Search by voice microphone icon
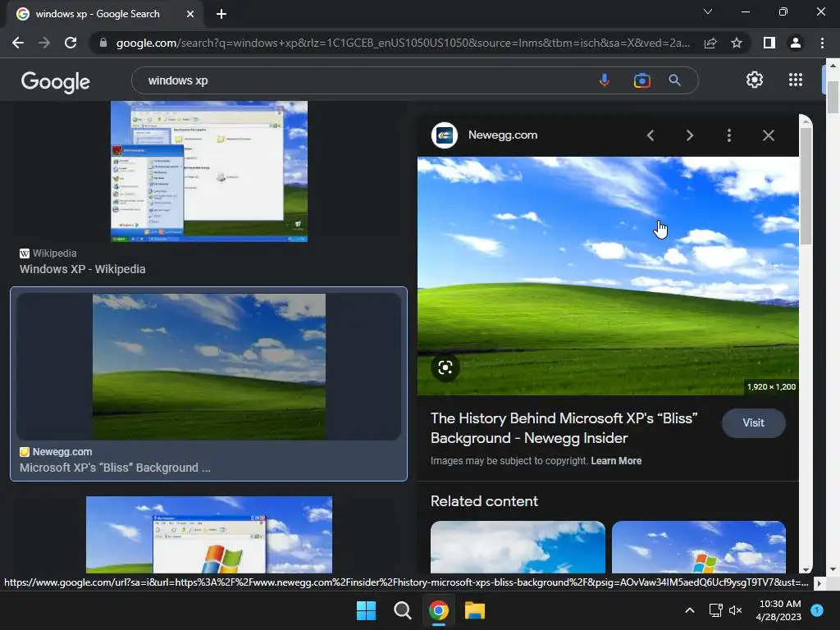840x630 pixels. (605, 80)
